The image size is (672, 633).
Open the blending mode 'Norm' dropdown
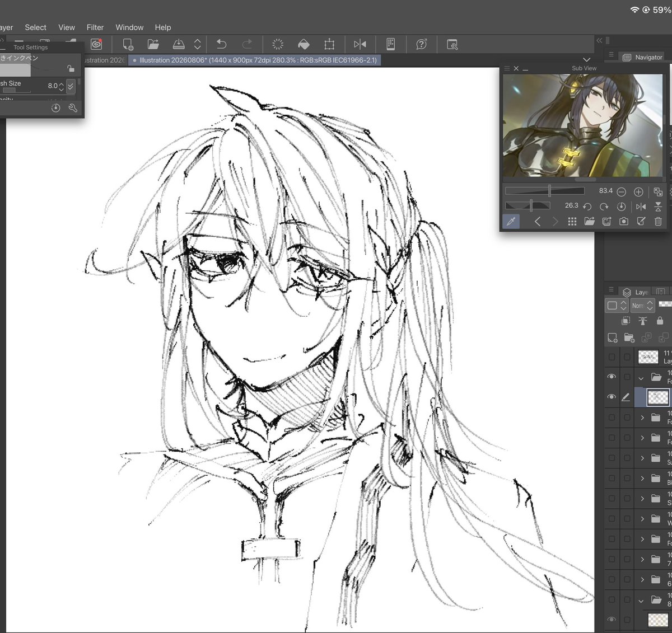(642, 305)
